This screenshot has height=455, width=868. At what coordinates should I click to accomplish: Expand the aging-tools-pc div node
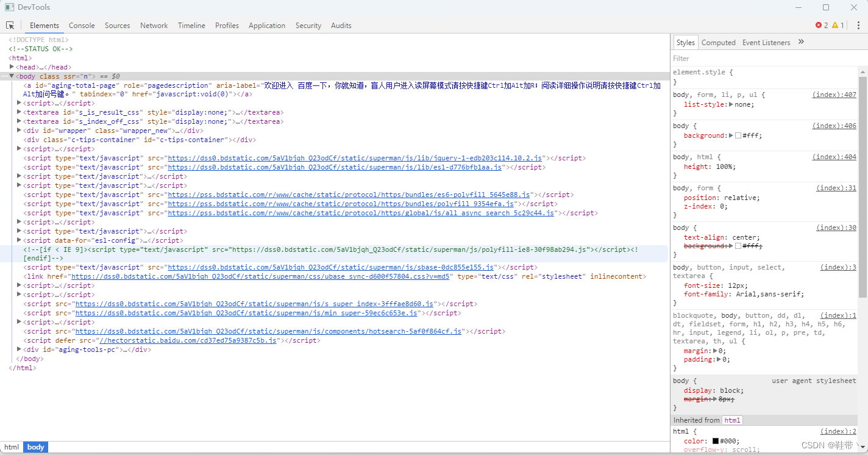pos(19,349)
